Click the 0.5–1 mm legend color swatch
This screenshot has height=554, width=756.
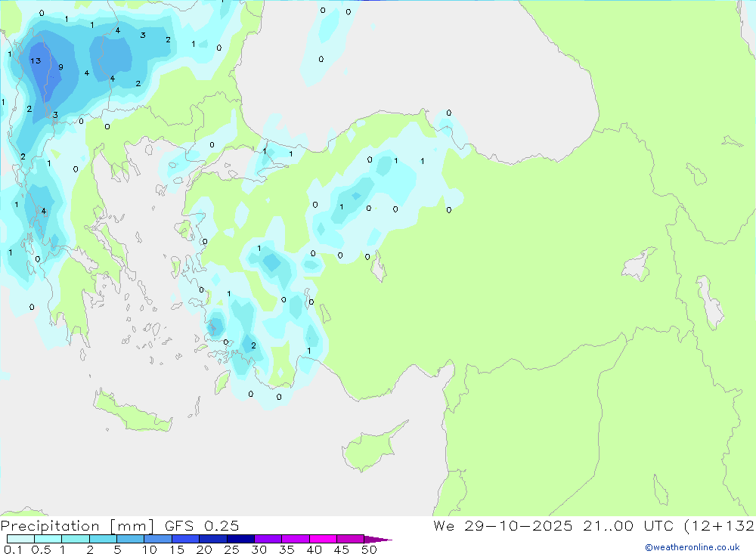tap(48, 539)
